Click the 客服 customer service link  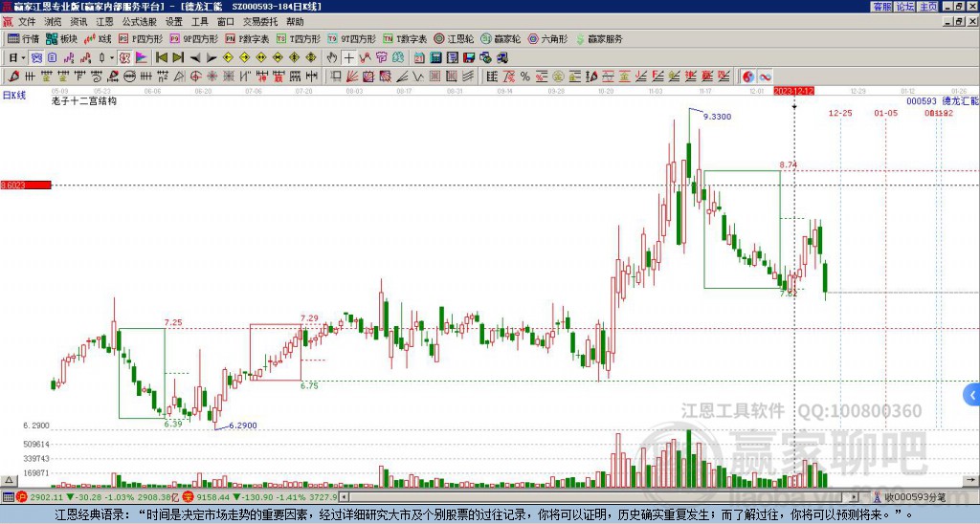click(x=881, y=7)
